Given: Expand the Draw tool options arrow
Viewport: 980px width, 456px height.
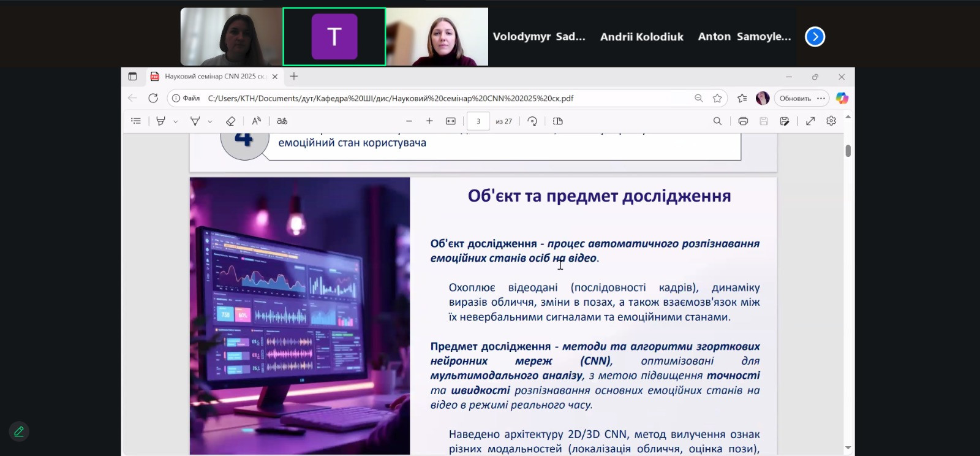Looking at the screenshot, I should pos(210,122).
